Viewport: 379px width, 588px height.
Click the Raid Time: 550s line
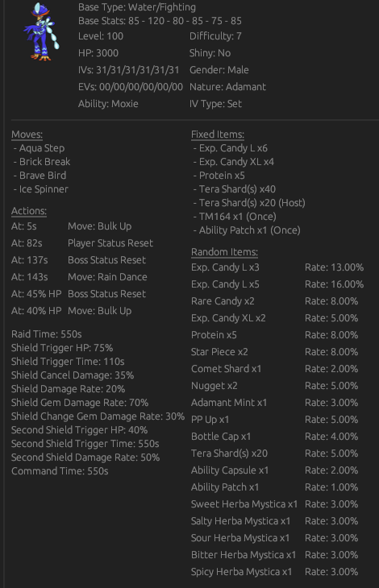point(47,334)
